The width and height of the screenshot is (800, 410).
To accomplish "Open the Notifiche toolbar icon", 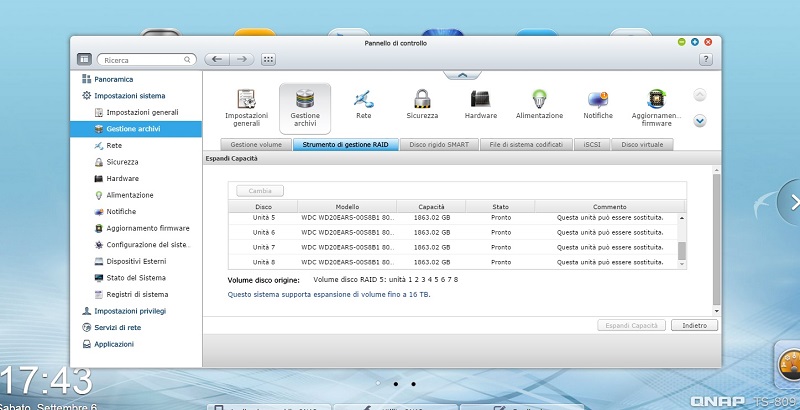I will tap(598, 100).
